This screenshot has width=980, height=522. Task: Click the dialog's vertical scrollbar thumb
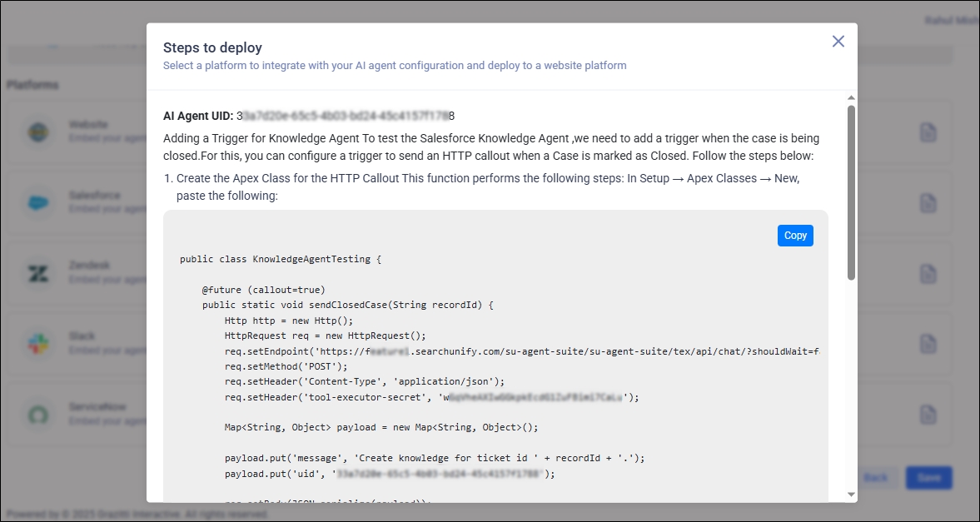851,191
